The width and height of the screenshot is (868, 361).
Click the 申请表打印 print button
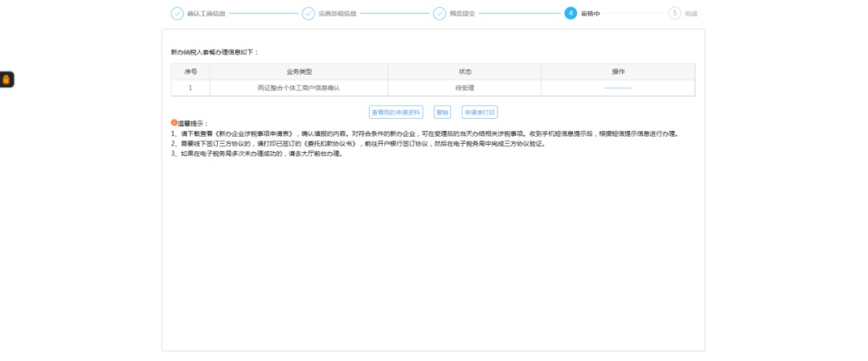click(x=485, y=113)
